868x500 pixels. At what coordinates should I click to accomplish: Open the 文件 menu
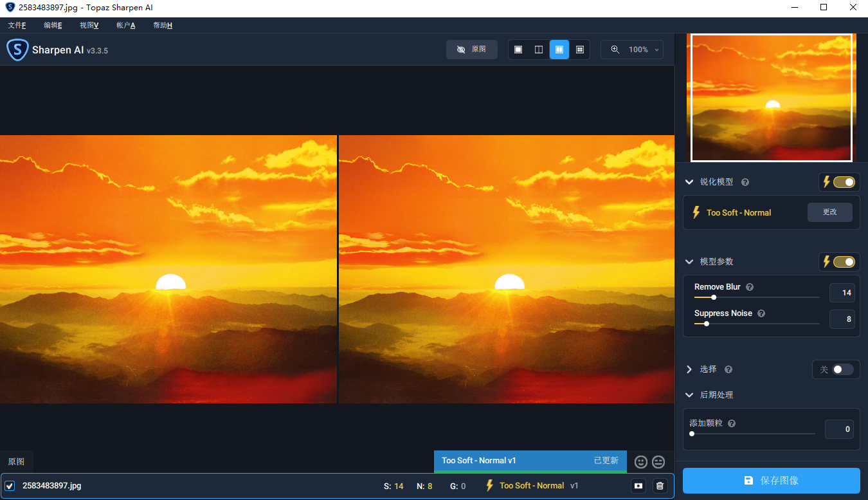point(17,25)
